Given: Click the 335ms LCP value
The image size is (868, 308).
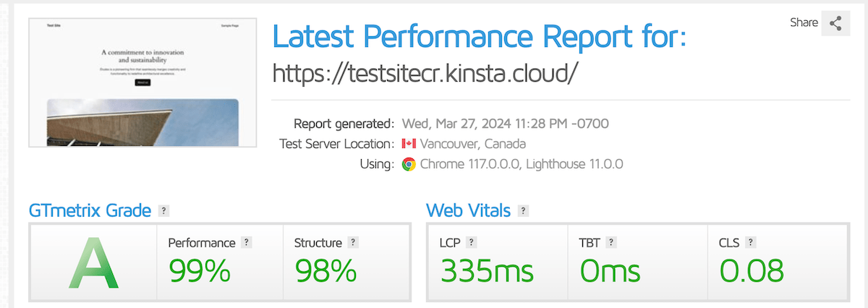Looking at the screenshot, I should [487, 270].
